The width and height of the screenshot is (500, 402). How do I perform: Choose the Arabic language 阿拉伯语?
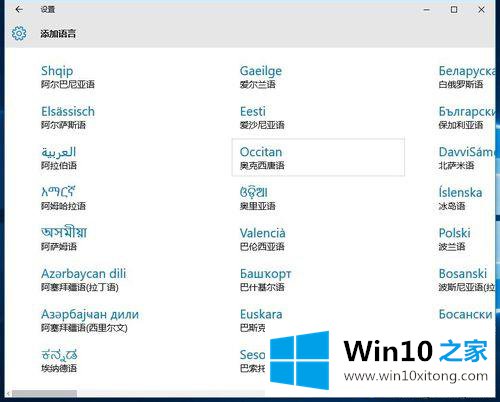[59, 158]
